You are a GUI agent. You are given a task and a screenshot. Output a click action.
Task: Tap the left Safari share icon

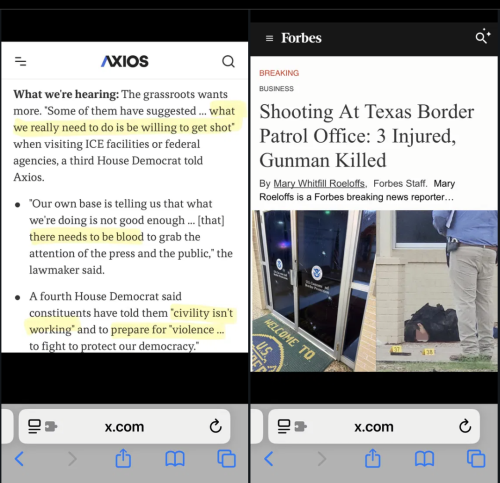point(123,458)
